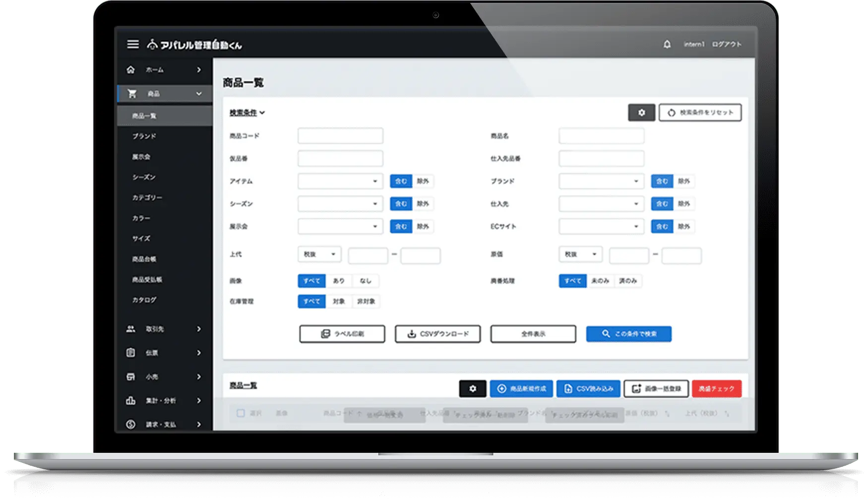This screenshot has width=868, height=501.
Task: Open the アイテム dropdown
Action: [340, 182]
